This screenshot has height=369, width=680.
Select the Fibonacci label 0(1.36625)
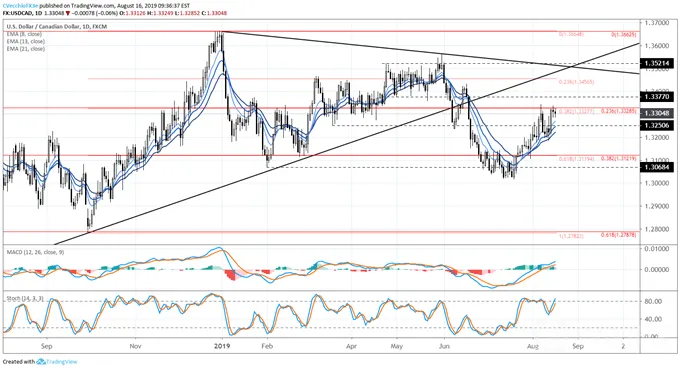point(624,34)
